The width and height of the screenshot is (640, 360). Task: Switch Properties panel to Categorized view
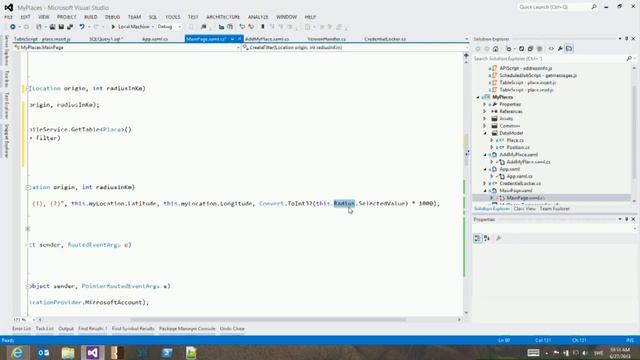[x=477, y=238]
